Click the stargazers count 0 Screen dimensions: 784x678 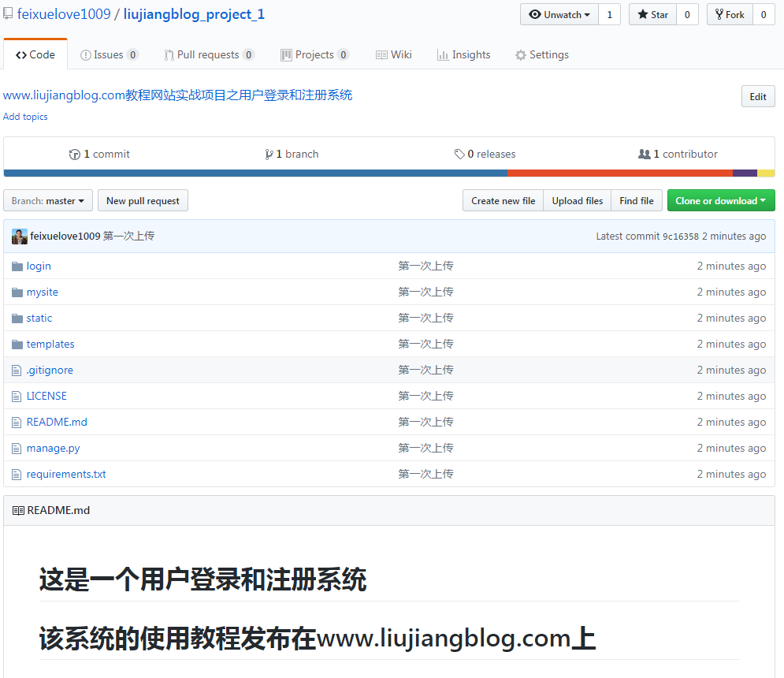(687, 14)
